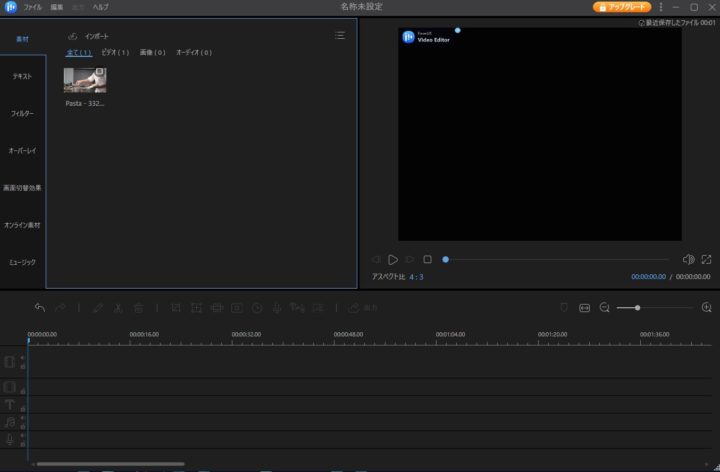Open the ファイル menu
This screenshot has height=472, width=720.
(33, 7)
